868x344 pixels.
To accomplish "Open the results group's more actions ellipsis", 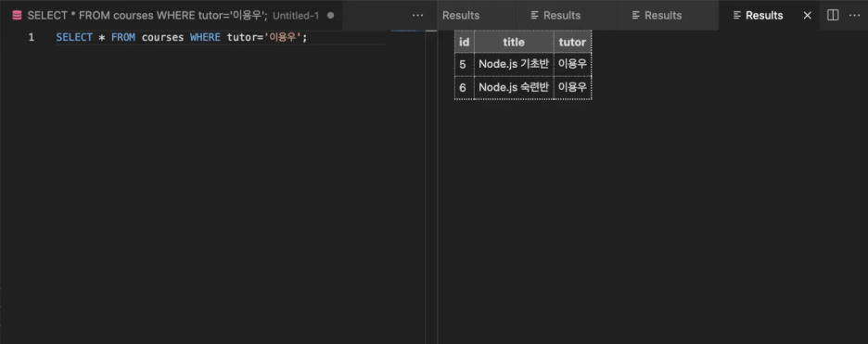I will click(855, 16).
